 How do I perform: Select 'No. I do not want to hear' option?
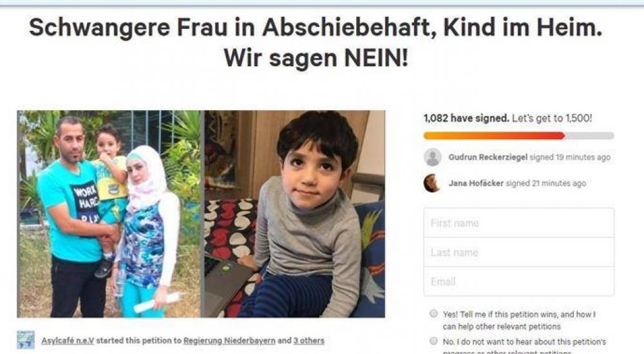coord(433,341)
